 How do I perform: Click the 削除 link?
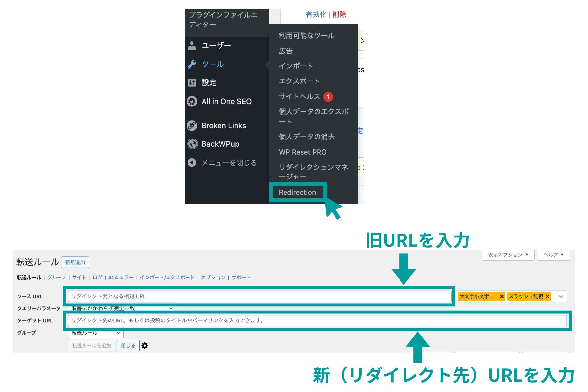(x=339, y=15)
